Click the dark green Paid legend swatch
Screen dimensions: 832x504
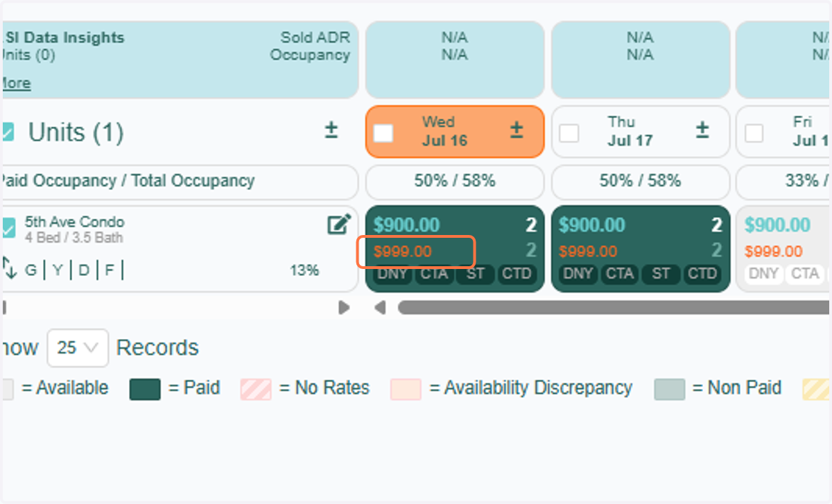pyautogui.click(x=145, y=390)
